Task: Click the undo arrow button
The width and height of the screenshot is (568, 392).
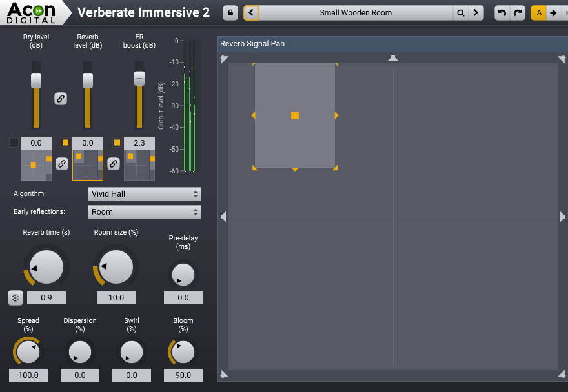Action: tap(502, 13)
